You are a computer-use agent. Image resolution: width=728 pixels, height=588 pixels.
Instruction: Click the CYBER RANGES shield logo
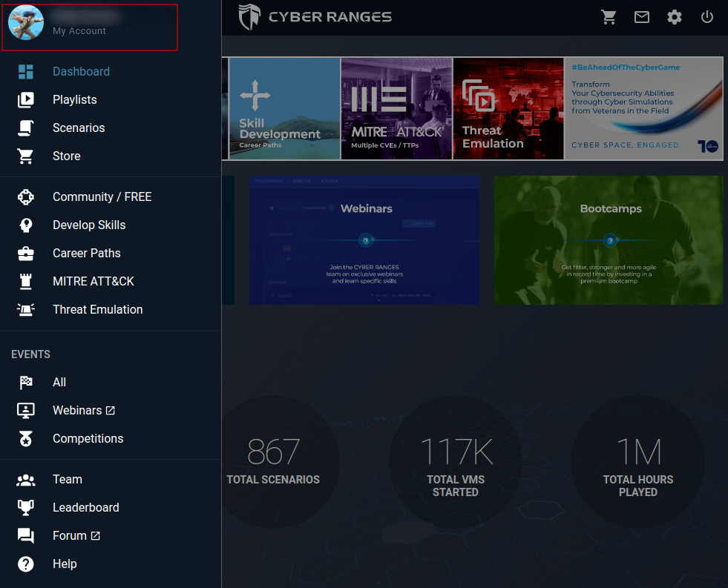point(250,16)
